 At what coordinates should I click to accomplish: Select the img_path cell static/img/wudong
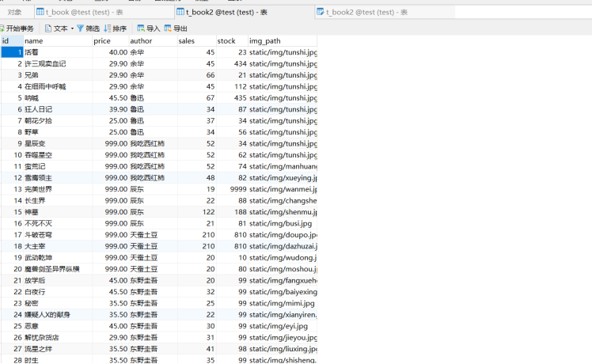pyautogui.click(x=283, y=257)
